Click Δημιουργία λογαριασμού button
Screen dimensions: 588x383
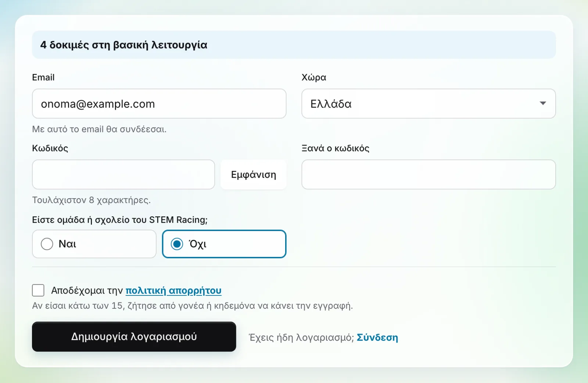tap(134, 337)
